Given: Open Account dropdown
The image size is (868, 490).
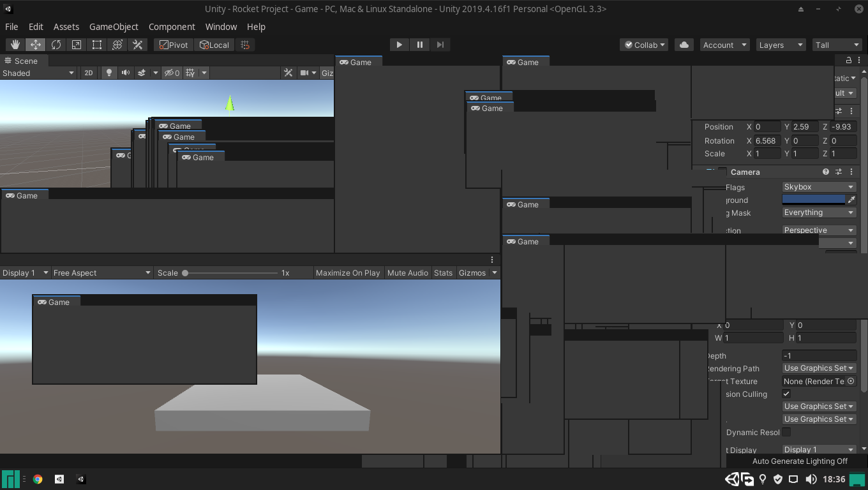Looking at the screenshot, I should (724, 45).
